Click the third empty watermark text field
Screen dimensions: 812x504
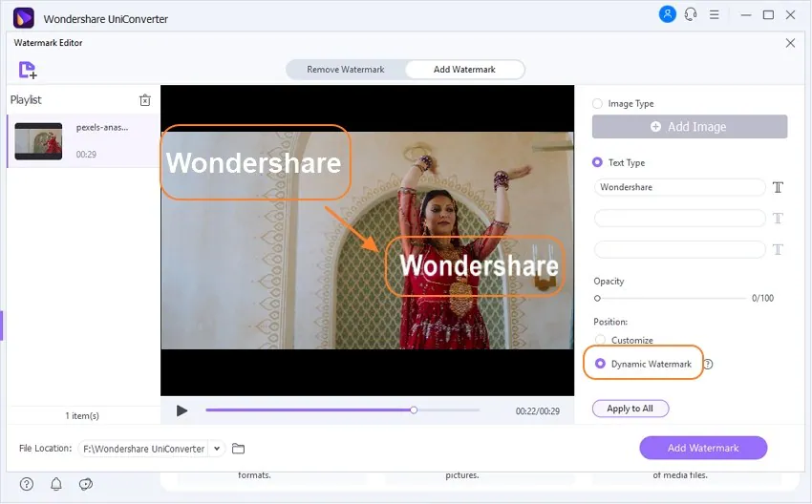[x=679, y=249]
